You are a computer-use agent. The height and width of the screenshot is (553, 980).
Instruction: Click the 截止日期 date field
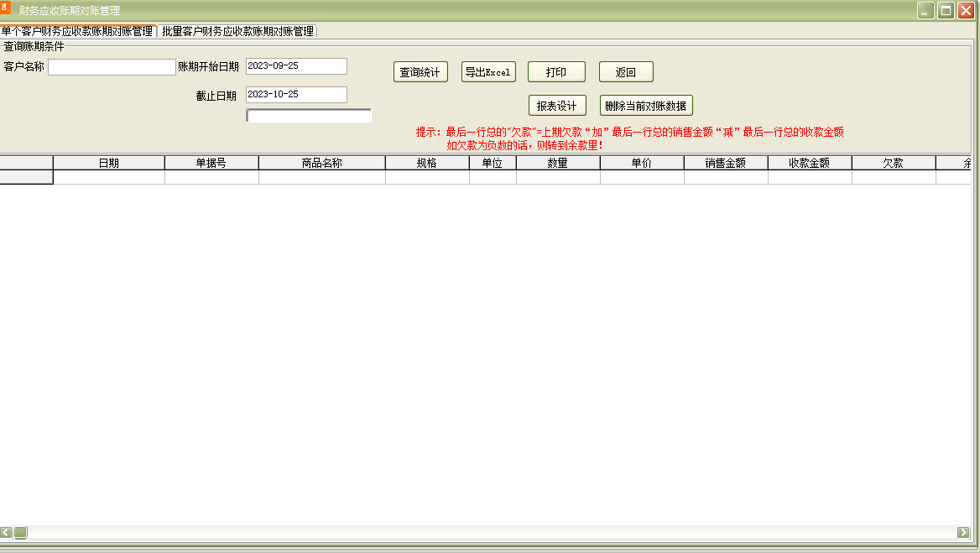(296, 95)
